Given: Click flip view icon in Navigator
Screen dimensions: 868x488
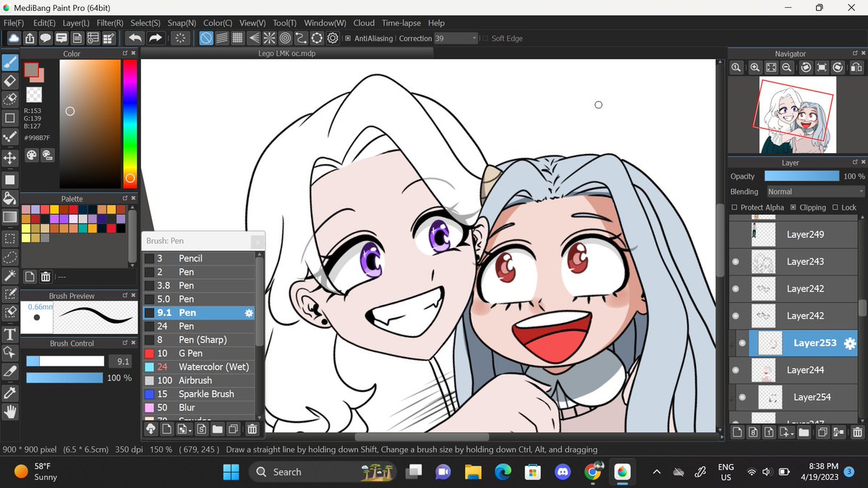Looking at the screenshot, I should (x=856, y=67).
